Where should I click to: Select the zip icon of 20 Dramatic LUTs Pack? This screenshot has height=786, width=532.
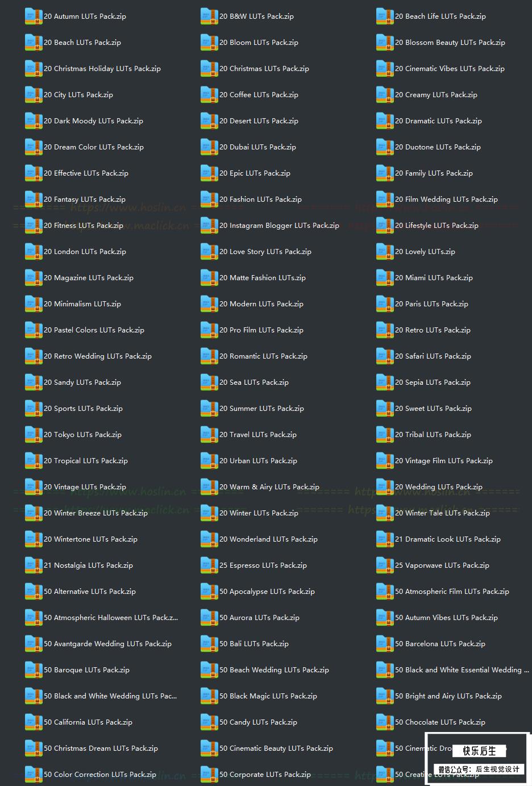coord(385,121)
